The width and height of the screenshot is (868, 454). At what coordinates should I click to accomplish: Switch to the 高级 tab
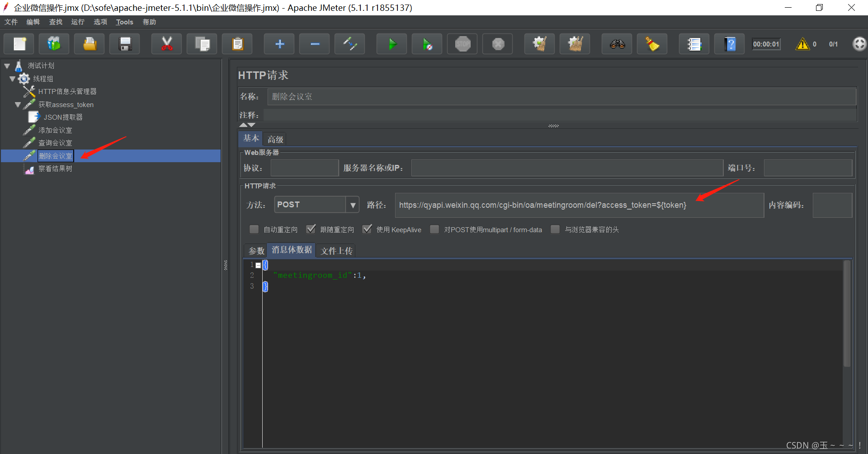click(275, 140)
